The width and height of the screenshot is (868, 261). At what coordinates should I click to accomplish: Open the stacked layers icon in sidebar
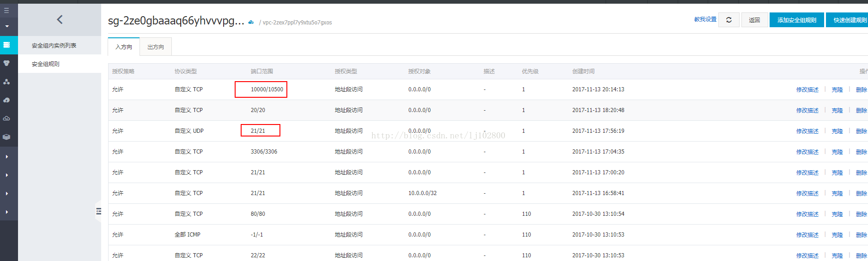6,137
